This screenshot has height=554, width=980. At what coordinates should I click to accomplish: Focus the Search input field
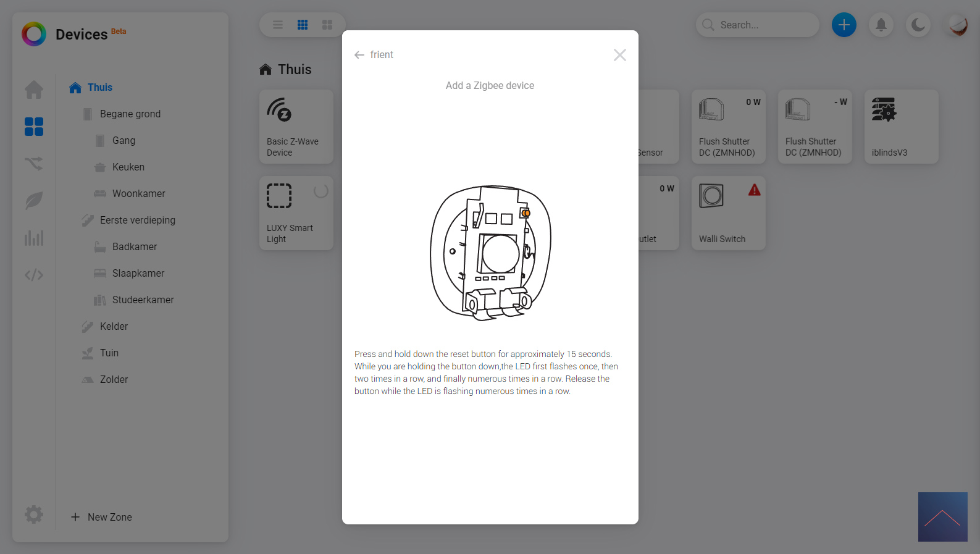tap(758, 25)
